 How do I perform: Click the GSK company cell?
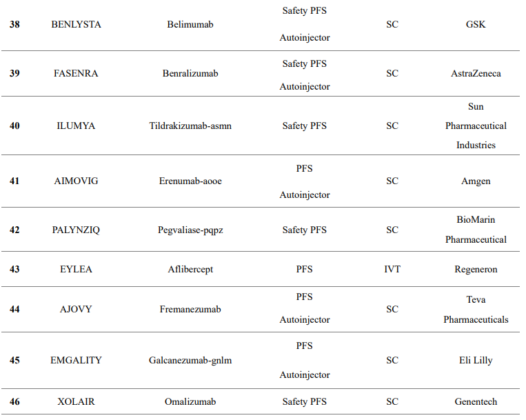(476, 24)
